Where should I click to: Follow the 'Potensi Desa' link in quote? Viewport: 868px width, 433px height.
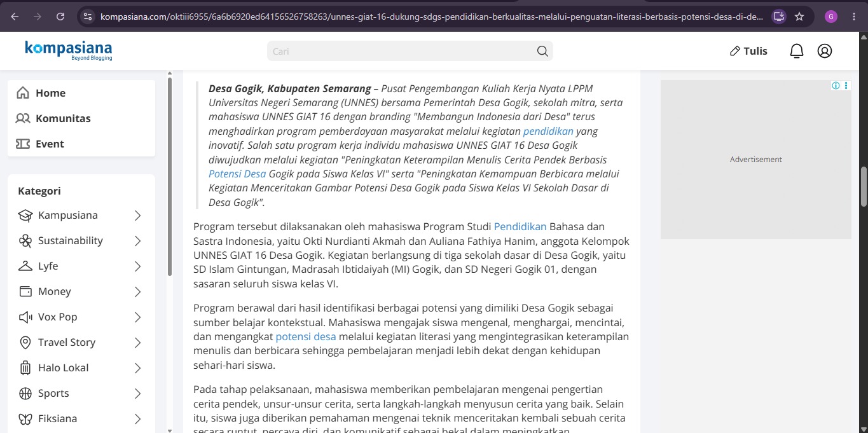coord(237,174)
